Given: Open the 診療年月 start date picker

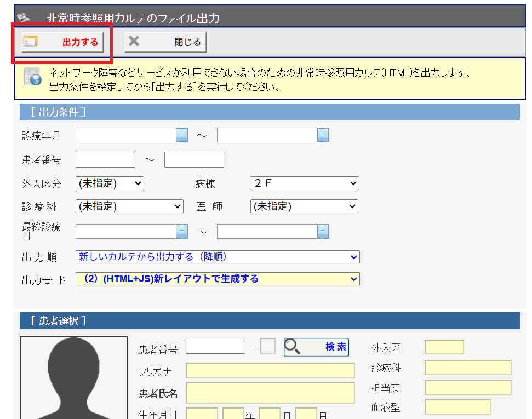Looking at the screenshot, I should coord(181,135).
